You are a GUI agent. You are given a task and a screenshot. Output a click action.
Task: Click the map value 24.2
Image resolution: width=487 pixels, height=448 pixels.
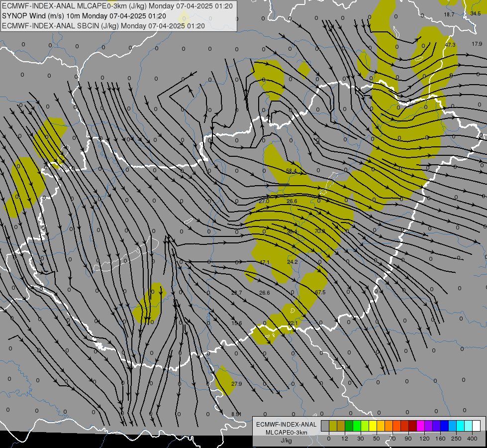(x=292, y=262)
